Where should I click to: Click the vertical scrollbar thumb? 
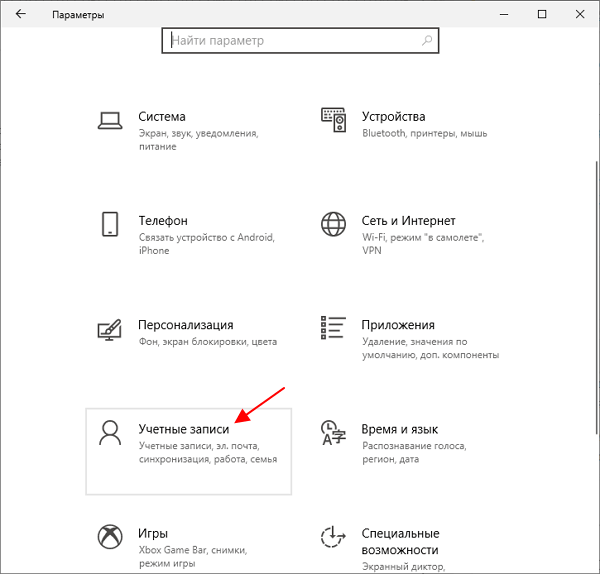pyautogui.click(x=597, y=298)
